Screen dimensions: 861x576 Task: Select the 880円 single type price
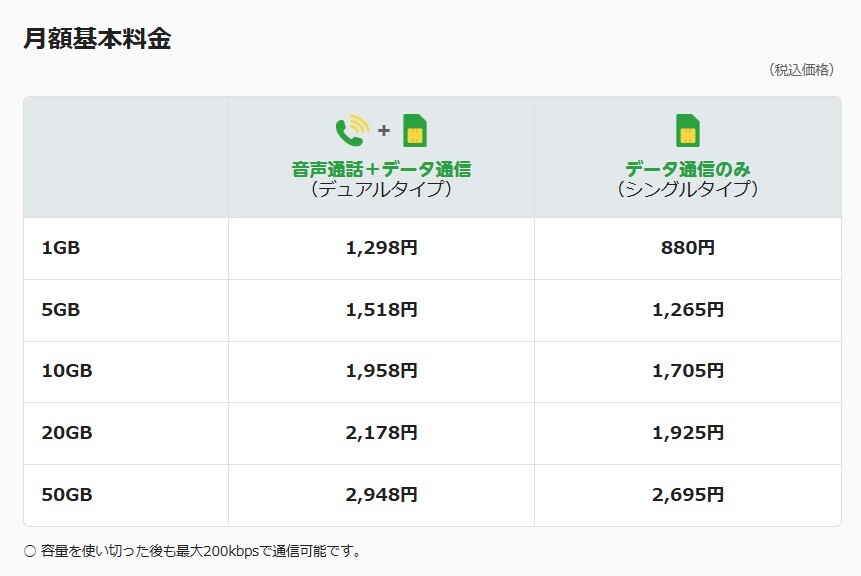click(x=687, y=248)
